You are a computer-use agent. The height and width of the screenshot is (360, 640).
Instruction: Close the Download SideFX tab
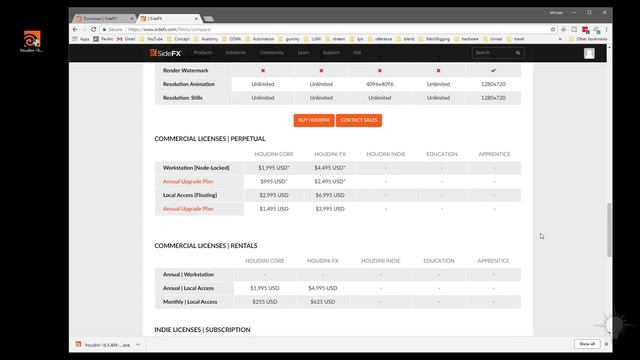[x=132, y=19]
